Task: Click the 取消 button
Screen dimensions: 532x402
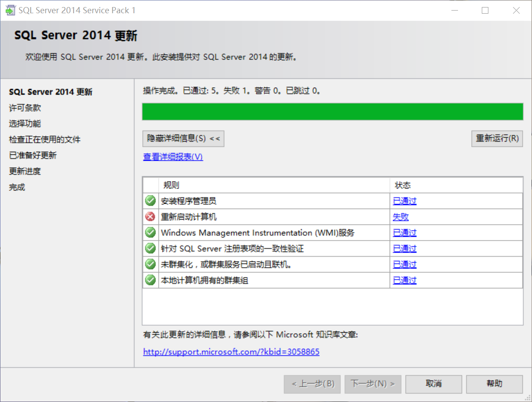Action: [433, 384]
